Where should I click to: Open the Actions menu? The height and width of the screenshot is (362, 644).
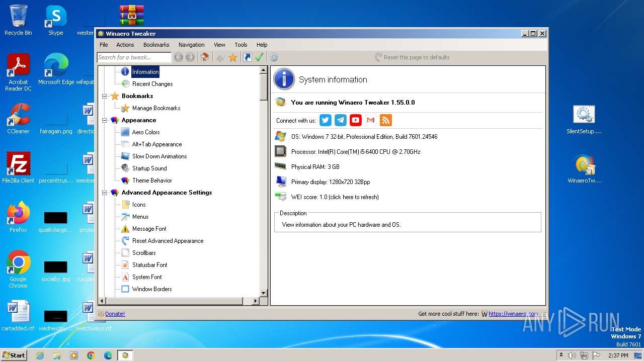[125, 45]
